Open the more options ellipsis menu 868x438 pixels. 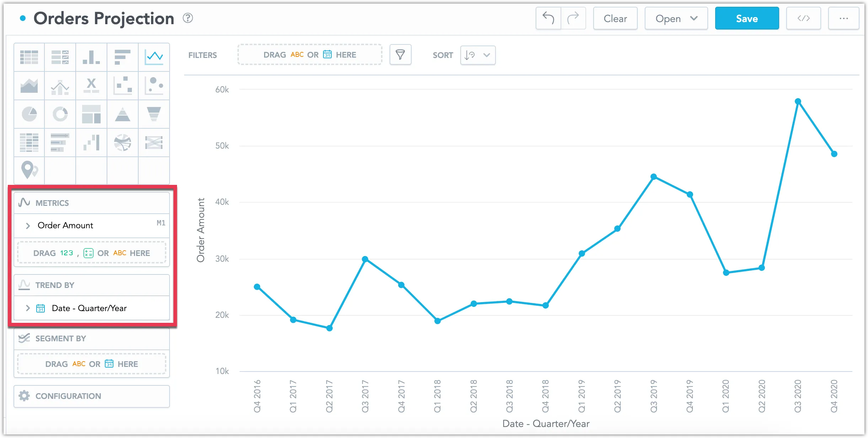[x=844, y=18]
